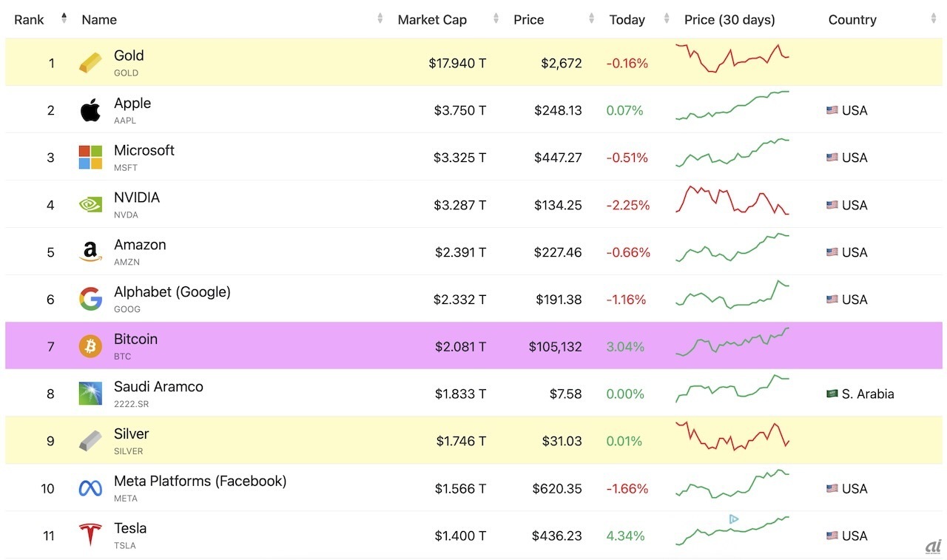Open the NVIDIA company link
The width and height of the screenshot is (947, 560).
pyautogui.click(x=137, y=198)
